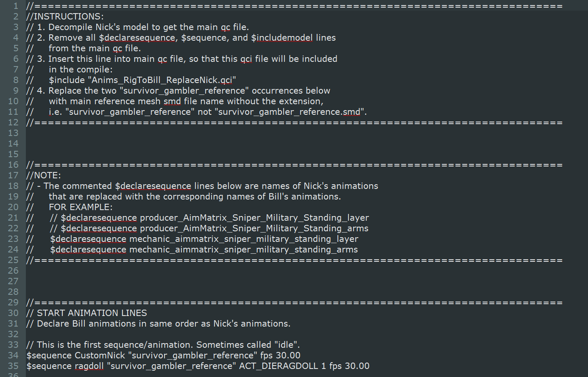Viewport: 588px width, 377px height.
Task: Click the "START ANIMATION LINES" comment
Action: 92,313
